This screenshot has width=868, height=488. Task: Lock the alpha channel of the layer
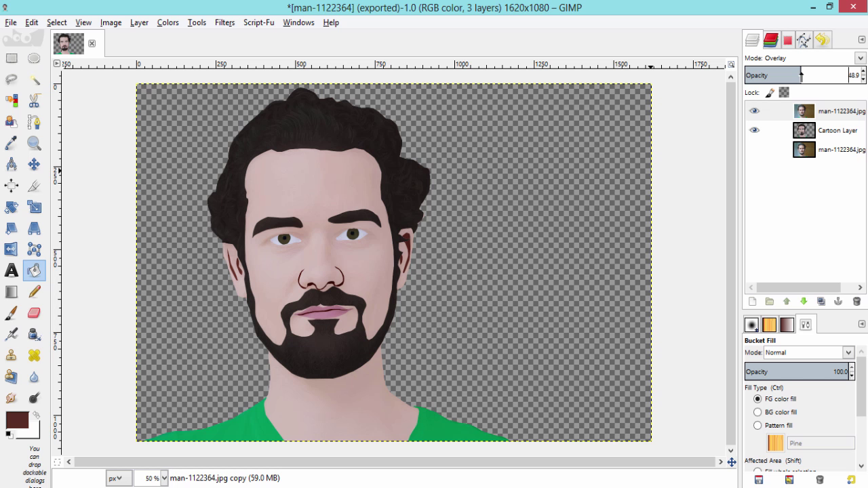click(784, 91)
